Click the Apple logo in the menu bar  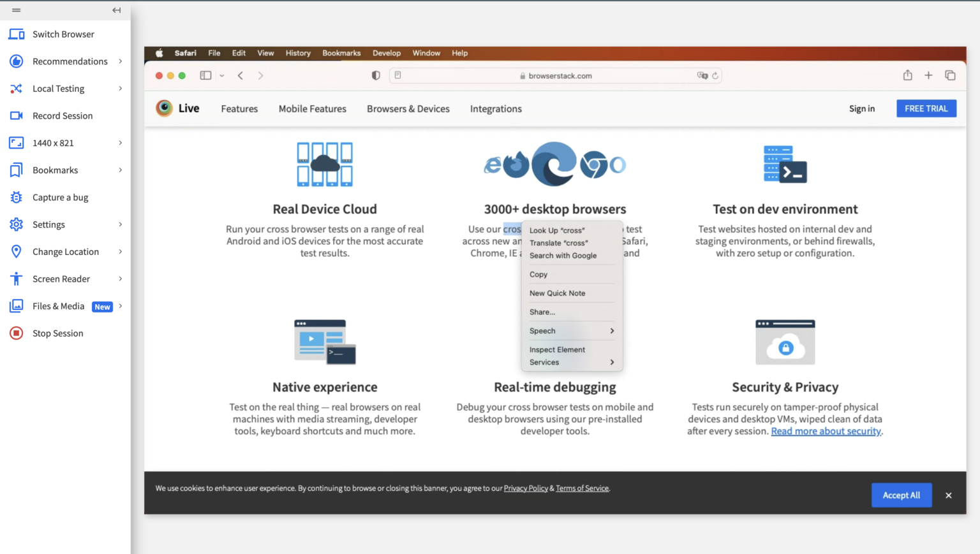pyautogui.click(x=160, y=53)
